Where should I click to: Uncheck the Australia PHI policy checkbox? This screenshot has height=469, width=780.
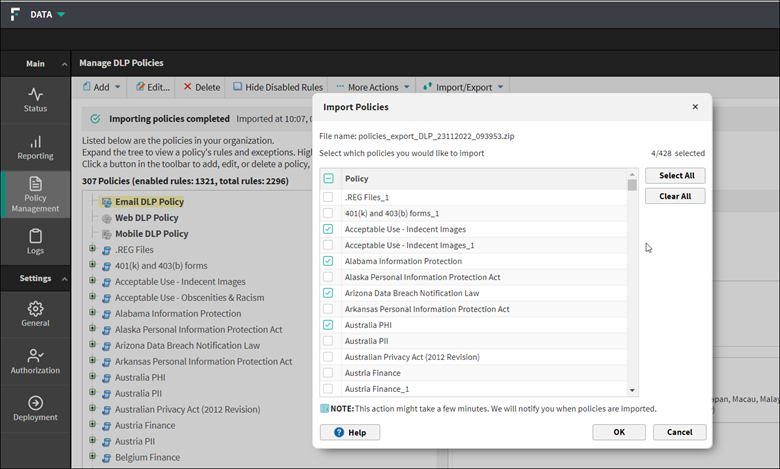328,325
